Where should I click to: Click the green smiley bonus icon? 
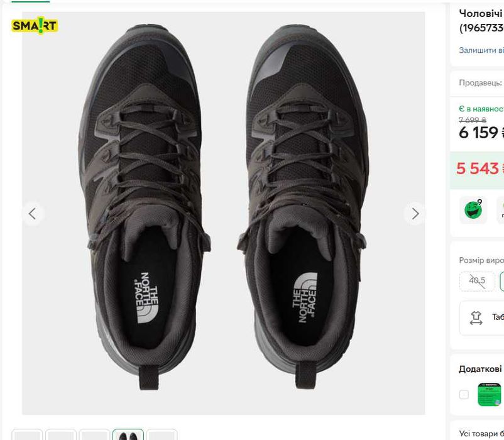pos(473,210)
